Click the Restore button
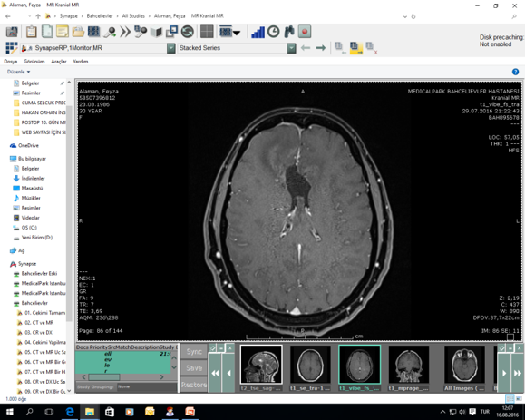 point(194,385)
